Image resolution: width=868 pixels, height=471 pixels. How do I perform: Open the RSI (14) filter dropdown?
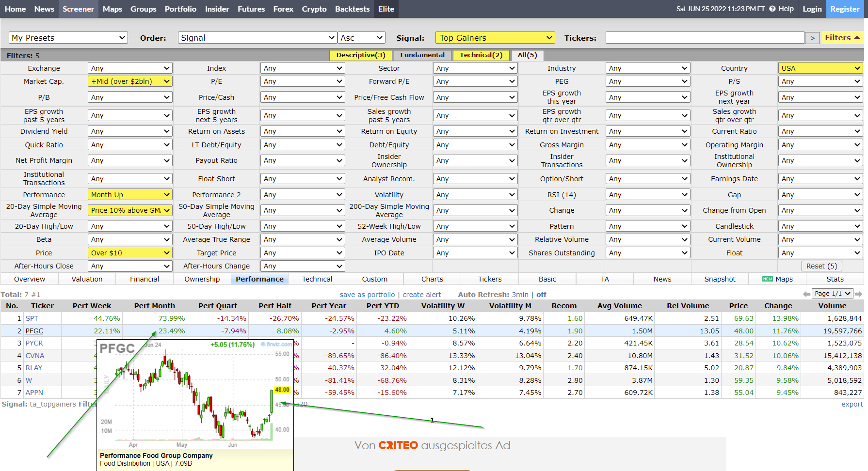tap(648, 195)
